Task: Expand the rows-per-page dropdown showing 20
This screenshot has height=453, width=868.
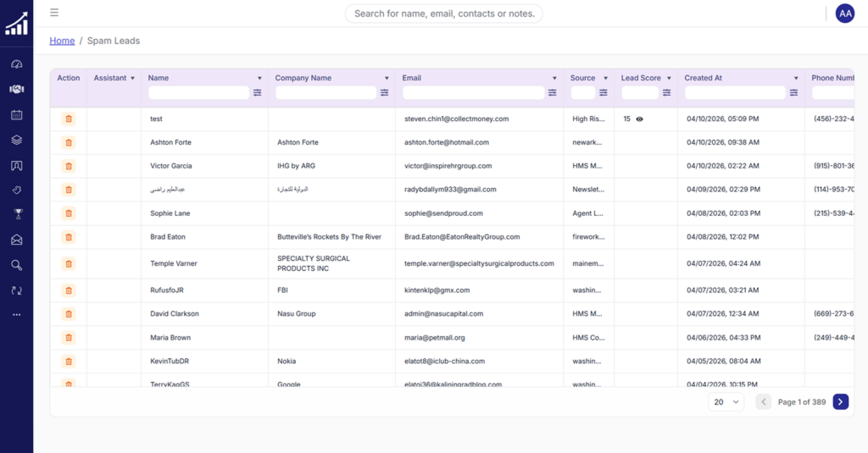Action: click(x=726, y=402)
